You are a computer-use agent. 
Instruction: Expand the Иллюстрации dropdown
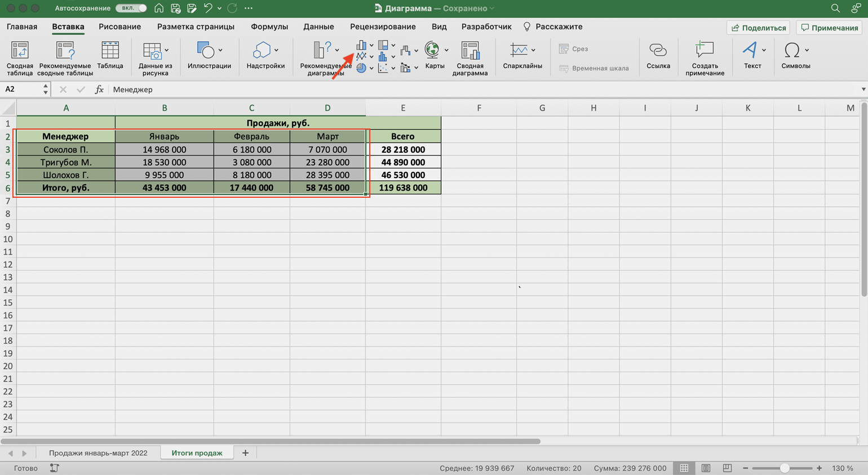[220, 50]
